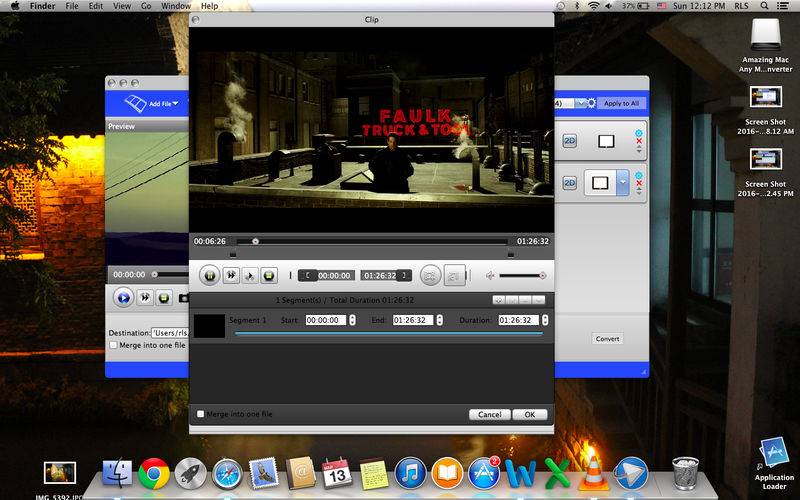Tick Merge into one file in converter window

click(x=113, y=345)
